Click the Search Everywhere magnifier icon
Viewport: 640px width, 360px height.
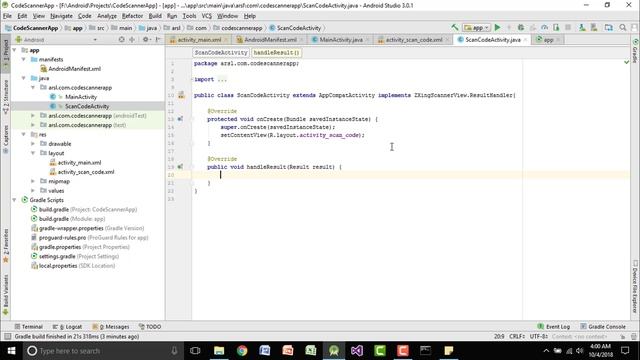(623, 27)
